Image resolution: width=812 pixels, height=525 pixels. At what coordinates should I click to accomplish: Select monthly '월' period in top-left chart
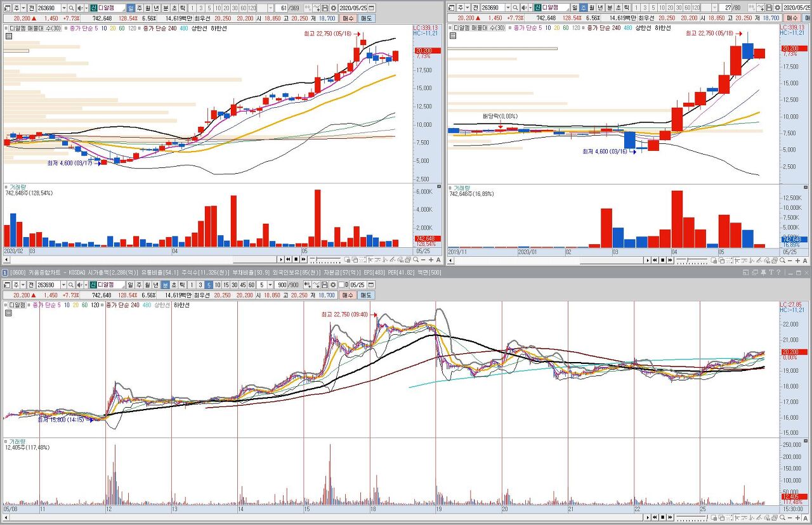[148, 8]
